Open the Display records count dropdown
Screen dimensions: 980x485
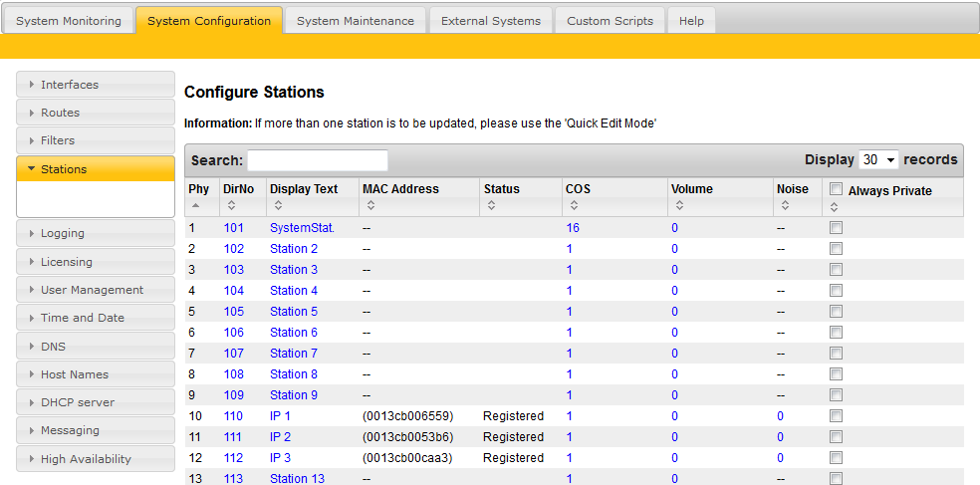(878, 160)
